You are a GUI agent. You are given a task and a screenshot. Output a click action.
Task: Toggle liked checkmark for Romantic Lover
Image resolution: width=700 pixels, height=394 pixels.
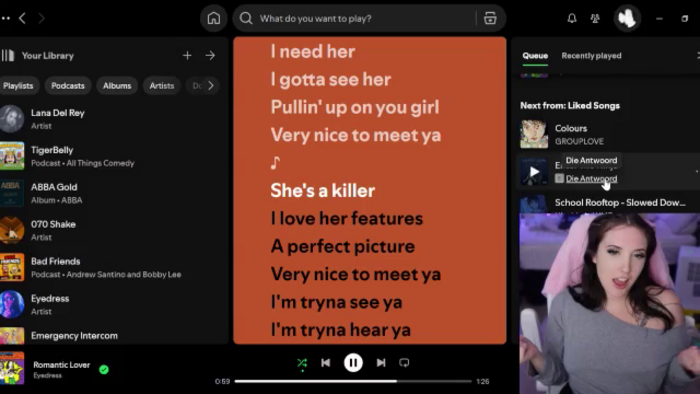point(104,369)
